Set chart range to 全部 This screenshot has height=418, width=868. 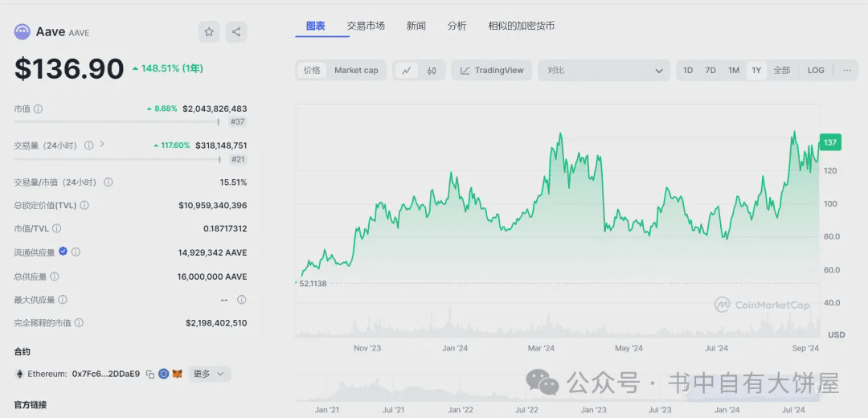[782, 70]
